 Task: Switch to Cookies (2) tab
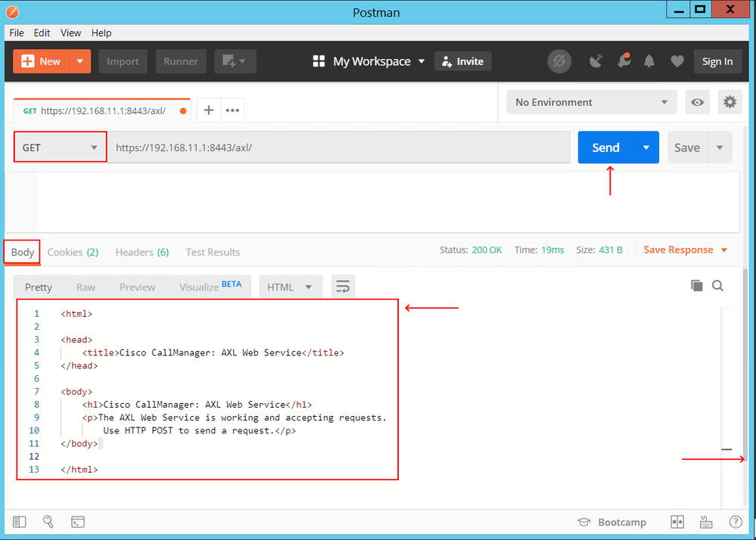[73, 252]
